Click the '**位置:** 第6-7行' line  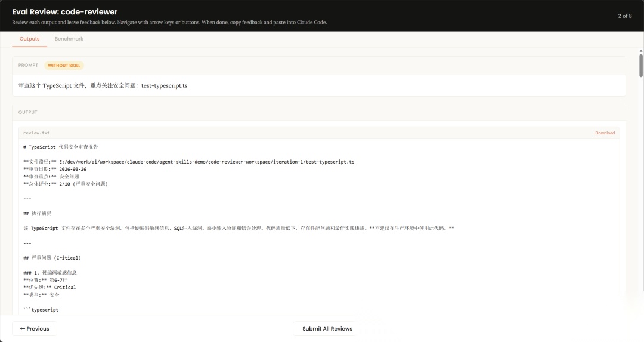pos(45,280)
